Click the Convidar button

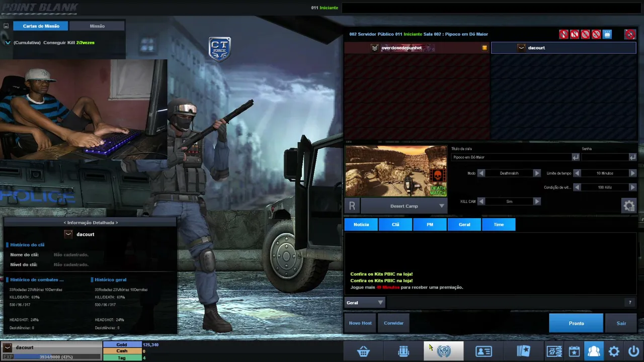pos(393,323)
